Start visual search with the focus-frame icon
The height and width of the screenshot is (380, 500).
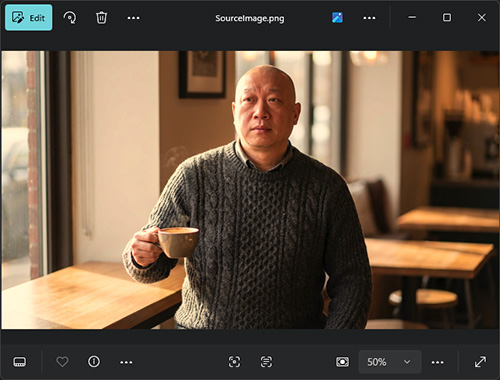coord(234,362)
